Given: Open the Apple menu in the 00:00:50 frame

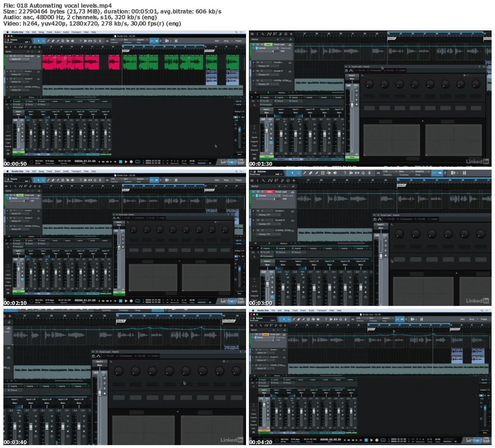Looking at the screenshot, I should pyautogui.click(x=7, y=32).
